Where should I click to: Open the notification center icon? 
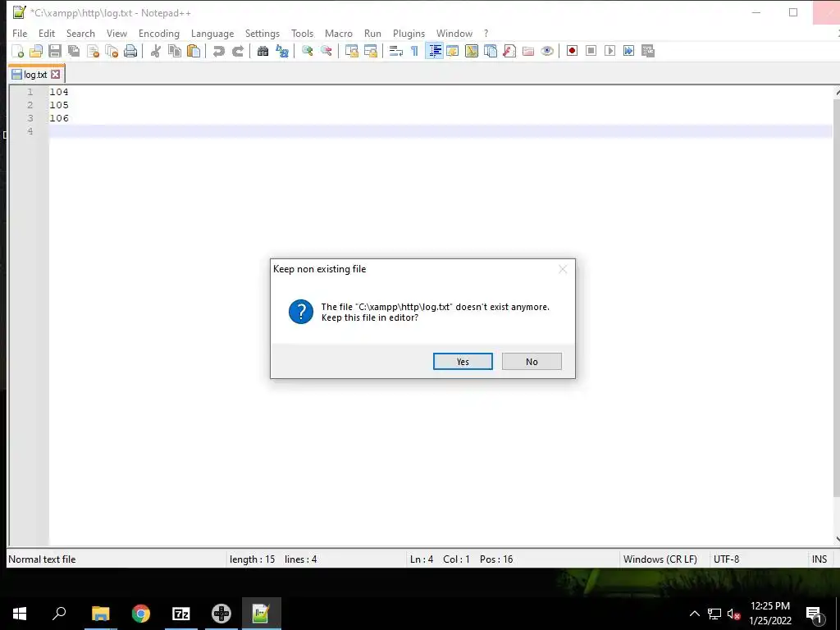tap(814, 614)
